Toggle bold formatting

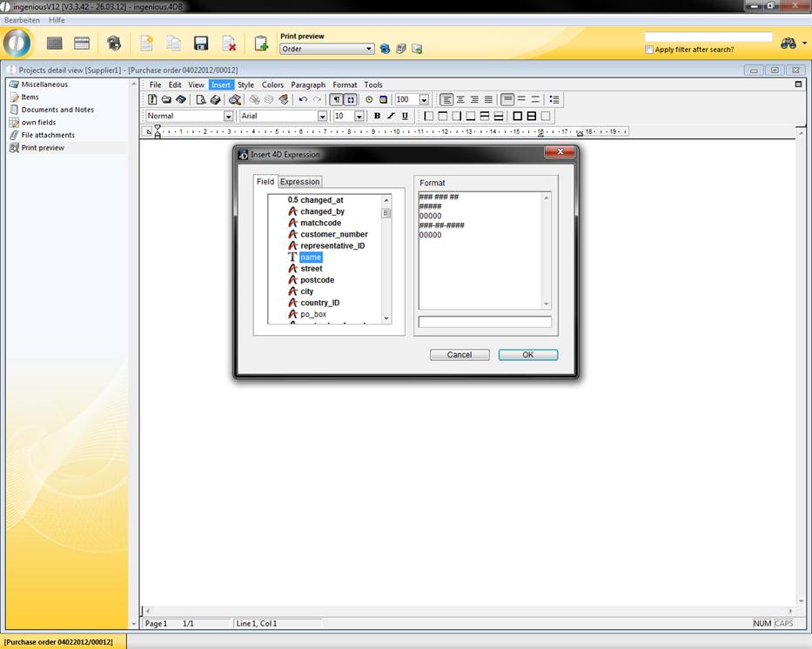tap(377, 116)
